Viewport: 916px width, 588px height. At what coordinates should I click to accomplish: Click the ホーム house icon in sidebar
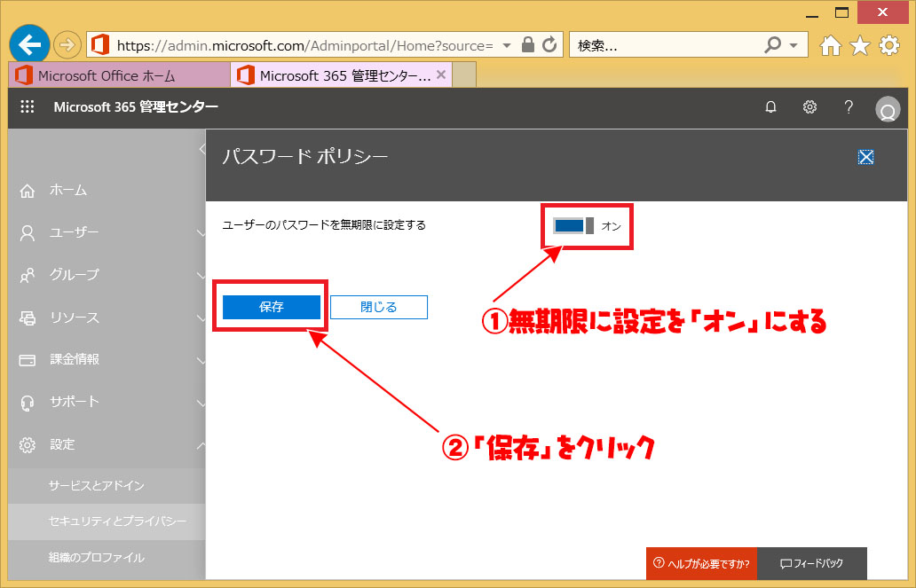[x=28, y=191]
